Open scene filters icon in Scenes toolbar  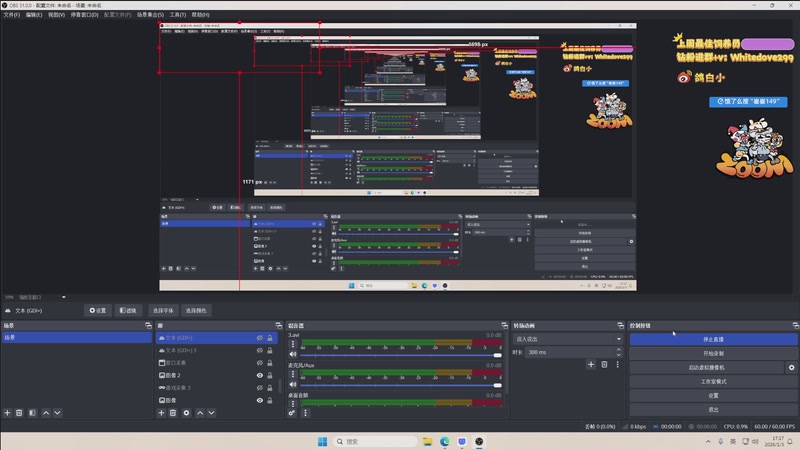pyautogui.click(x=32, y=413)
